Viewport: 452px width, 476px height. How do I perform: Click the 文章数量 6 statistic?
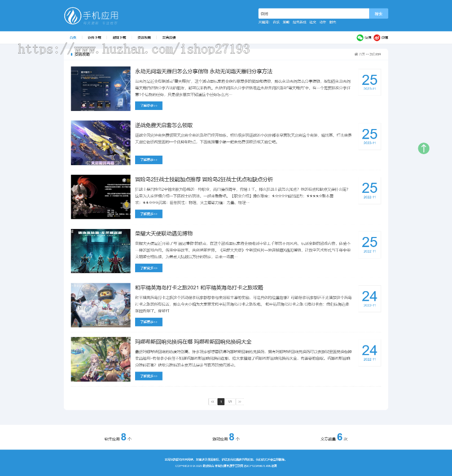[334, 437]
